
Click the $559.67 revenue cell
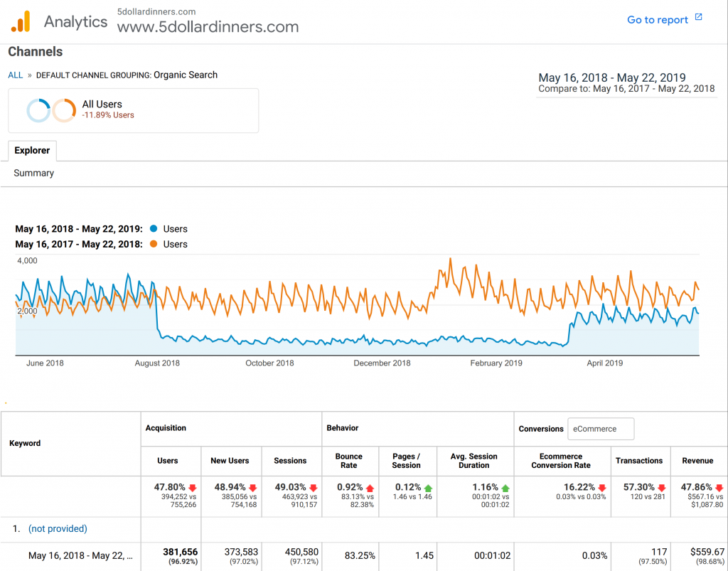[707, 555]
